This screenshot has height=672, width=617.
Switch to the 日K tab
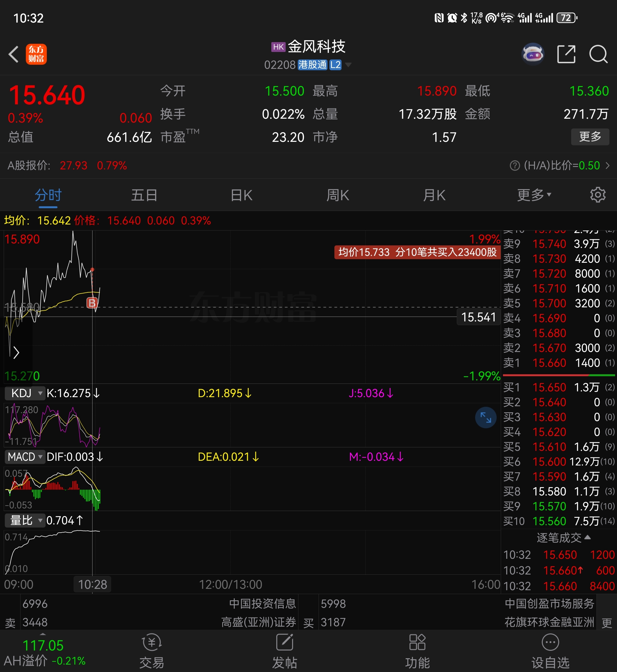(241, 195)
